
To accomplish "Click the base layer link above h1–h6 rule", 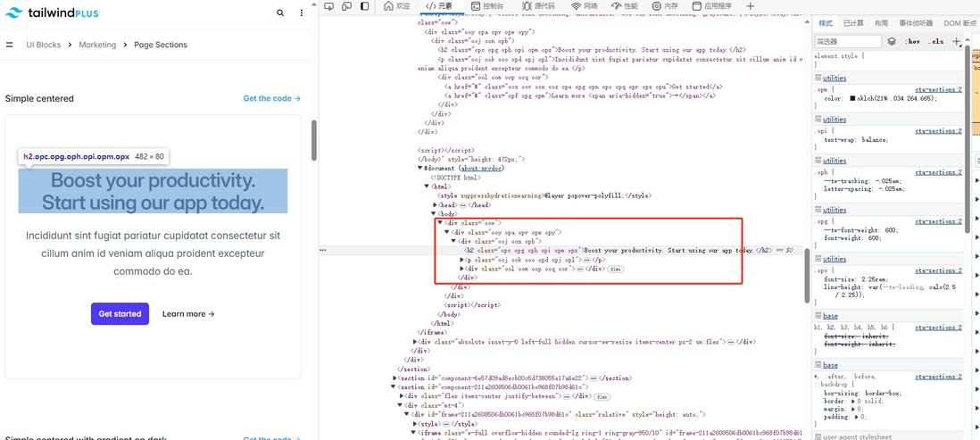I will (831, 316).
